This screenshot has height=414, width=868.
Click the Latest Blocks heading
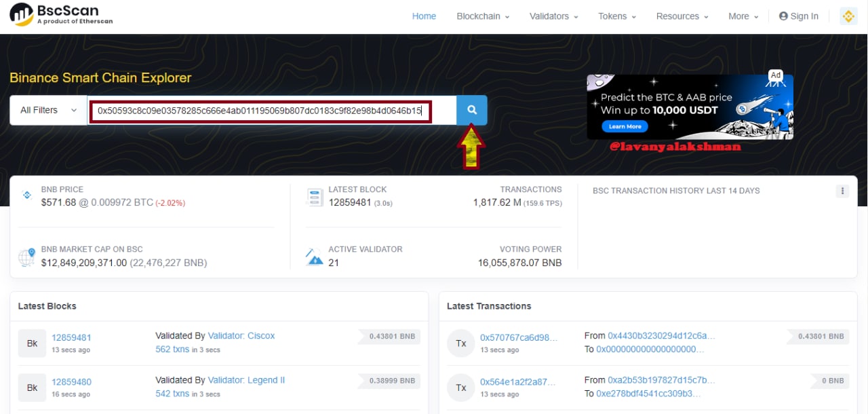[47, 306]
